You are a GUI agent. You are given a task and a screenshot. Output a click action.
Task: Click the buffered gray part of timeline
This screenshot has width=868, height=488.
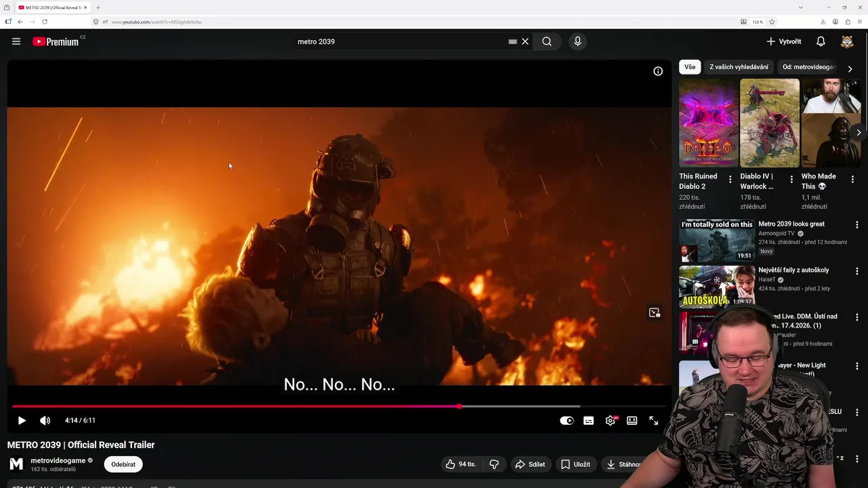[521, 407]
